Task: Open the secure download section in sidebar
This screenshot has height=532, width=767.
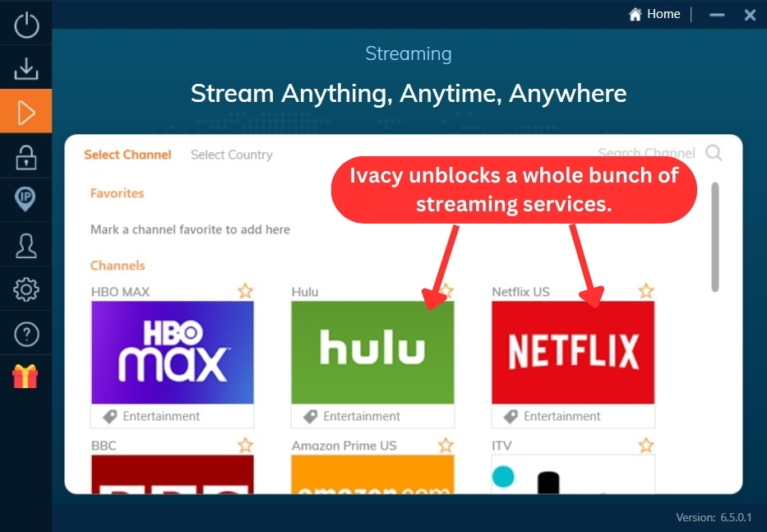Action: 26,68
